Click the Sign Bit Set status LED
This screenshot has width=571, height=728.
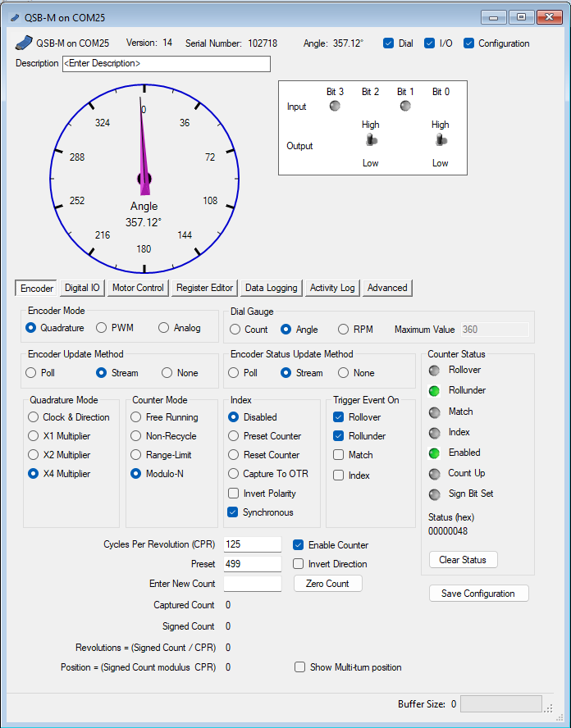435,494
